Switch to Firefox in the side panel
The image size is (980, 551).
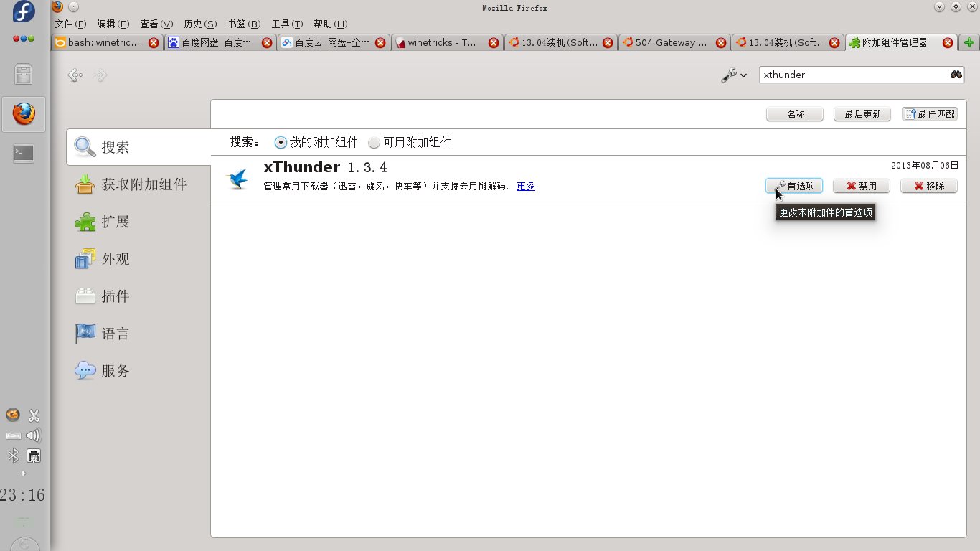click(24, 114)
